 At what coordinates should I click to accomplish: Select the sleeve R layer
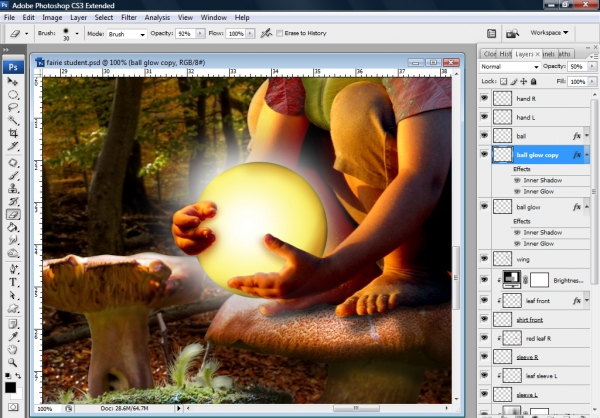pos(541,357)
